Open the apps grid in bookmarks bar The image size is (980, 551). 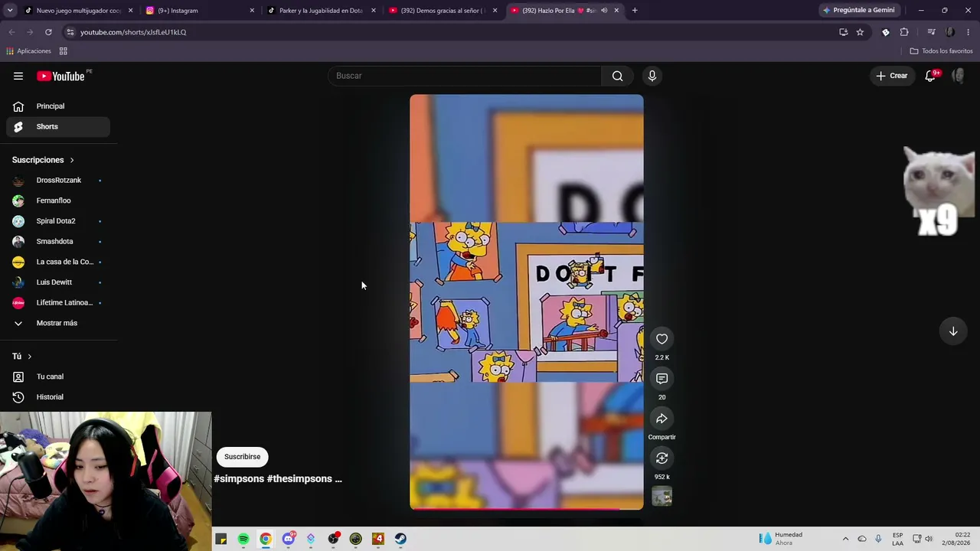(x=63, y=51)
